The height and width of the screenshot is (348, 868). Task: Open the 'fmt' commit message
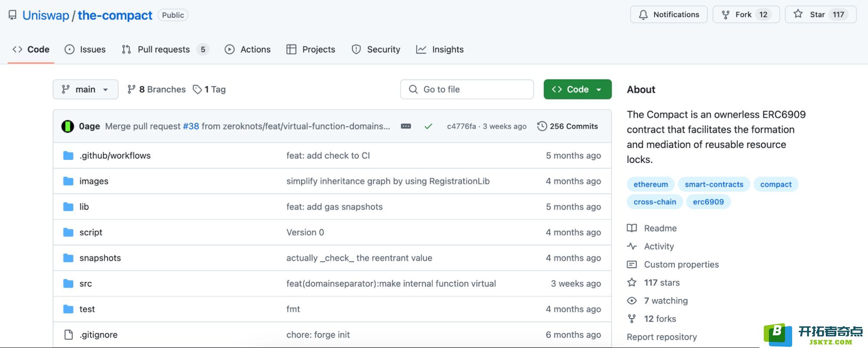pos(293,309)
